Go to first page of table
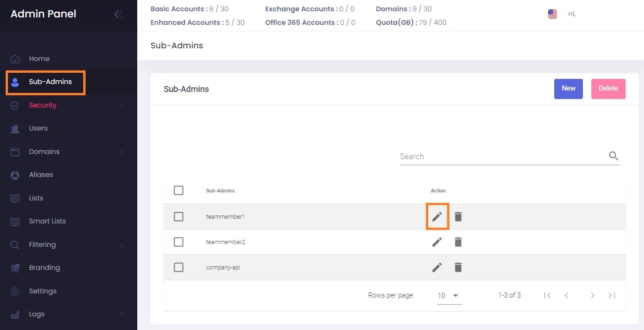This screenshot has height=330, width=644. 547,295
